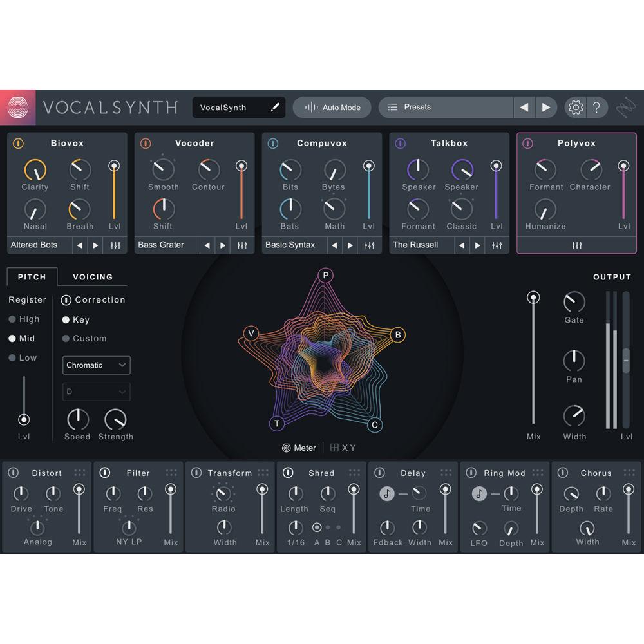This screenshot has height=644, width=644.
Task: Switch to the X Y view
Action: click(343, 448)
